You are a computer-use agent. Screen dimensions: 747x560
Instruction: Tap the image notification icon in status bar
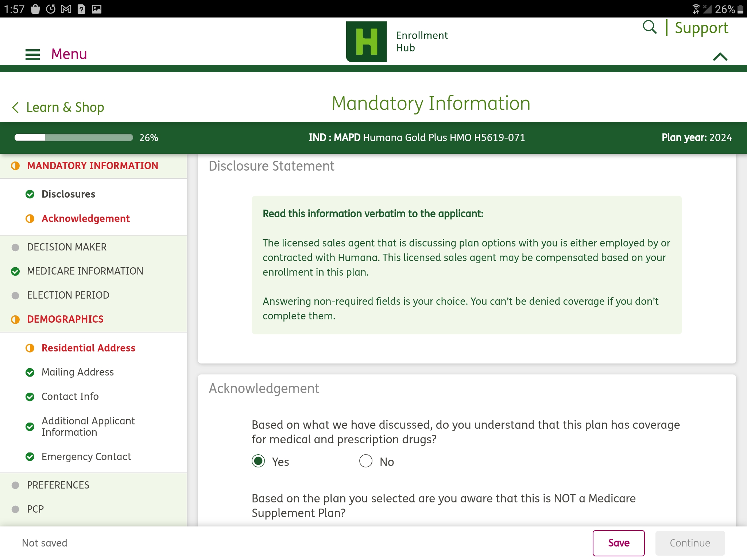[x=97, y=9]
